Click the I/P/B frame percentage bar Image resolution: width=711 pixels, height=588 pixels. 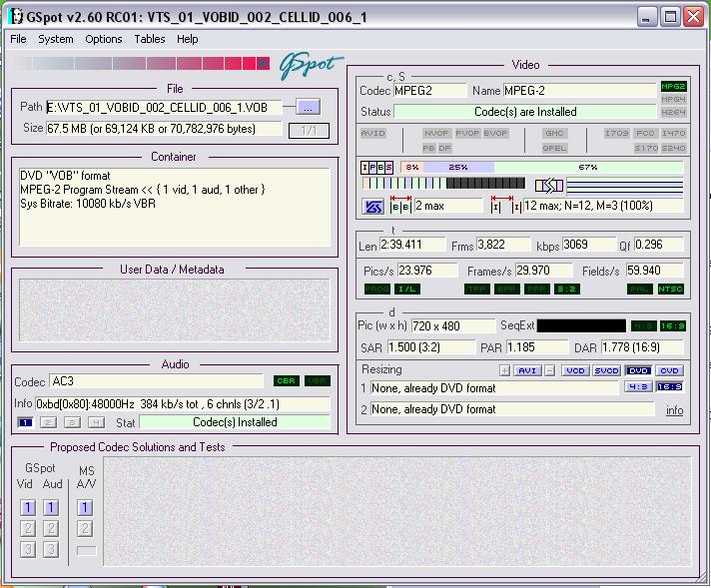tap(542, 168)
